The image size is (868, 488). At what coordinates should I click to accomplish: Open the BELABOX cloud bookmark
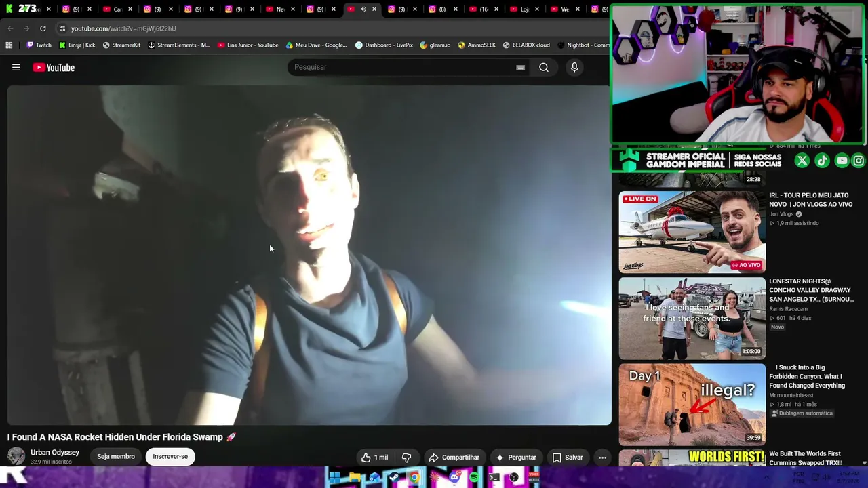526,45
